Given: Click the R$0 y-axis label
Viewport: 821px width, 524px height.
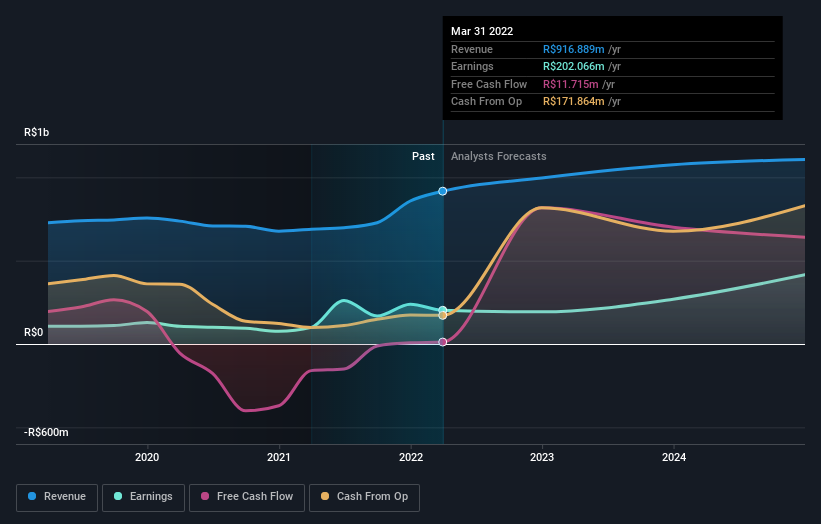Looking at the screenshot, I should coord(34,332).
